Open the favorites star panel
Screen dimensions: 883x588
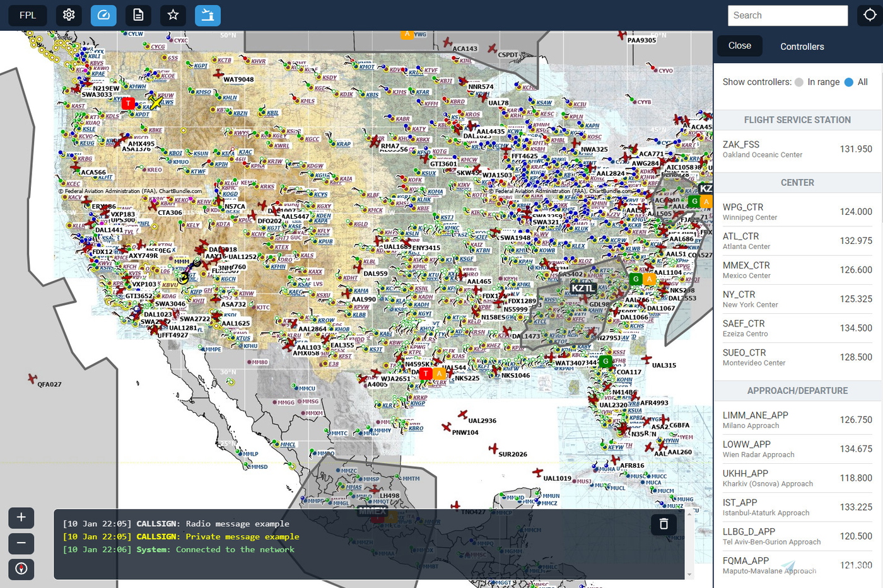pos(172,14)
